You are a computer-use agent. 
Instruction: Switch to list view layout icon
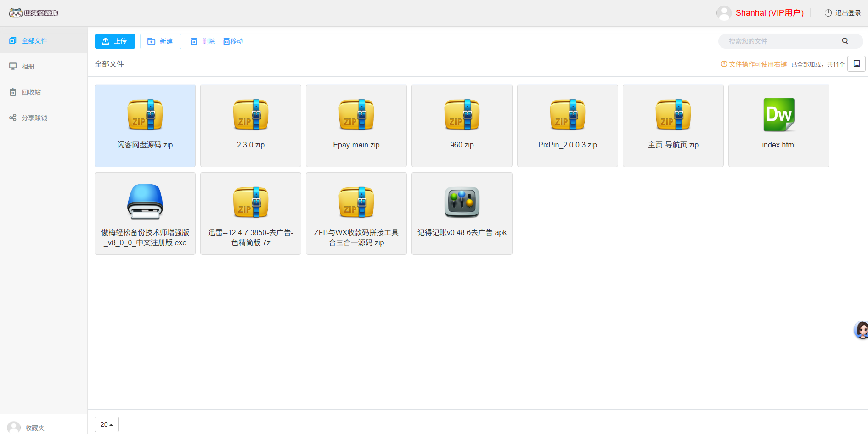(857, 64)
